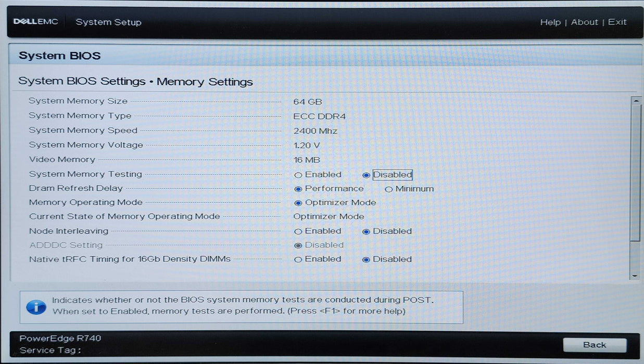Select Optimizer Mode for Memory Operating Mode
644x364 pixels.
298,203
